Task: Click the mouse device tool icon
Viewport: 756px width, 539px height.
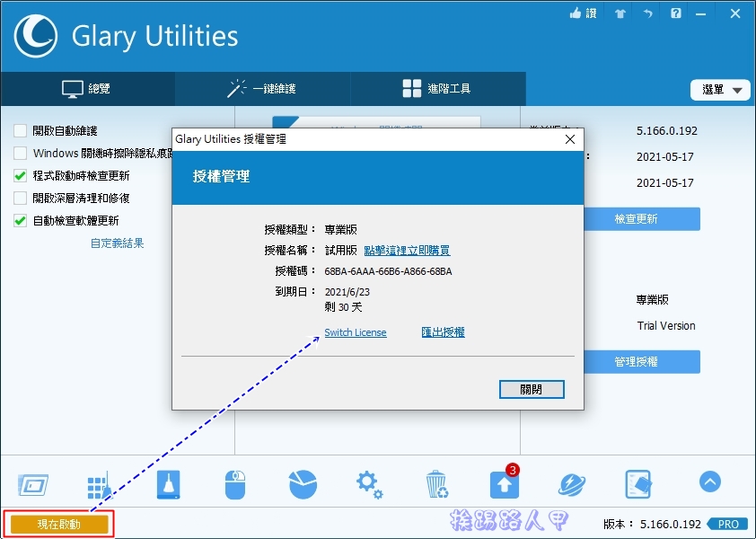Action: pos(235,482)
